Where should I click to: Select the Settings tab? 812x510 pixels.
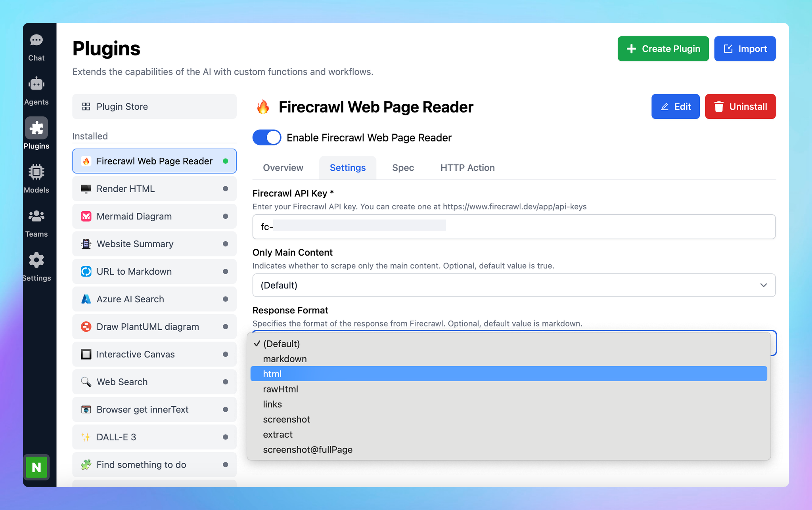pyautogui.click(x=348, y=168)
